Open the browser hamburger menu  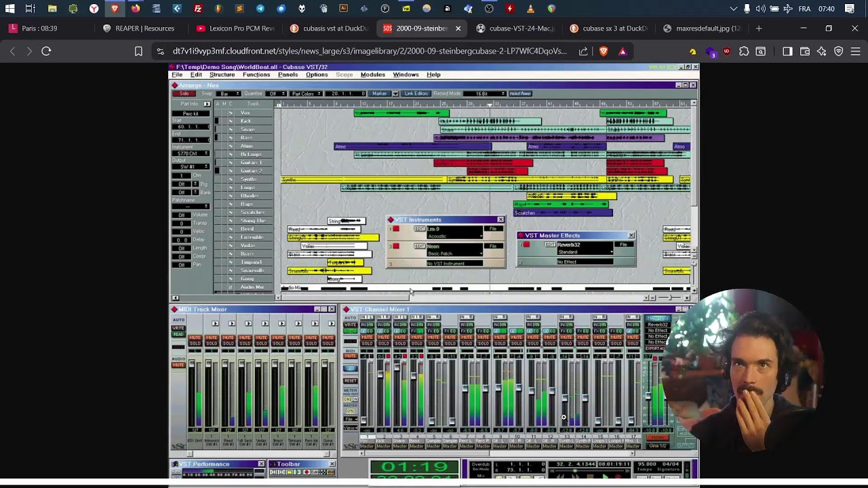(855, 52)
